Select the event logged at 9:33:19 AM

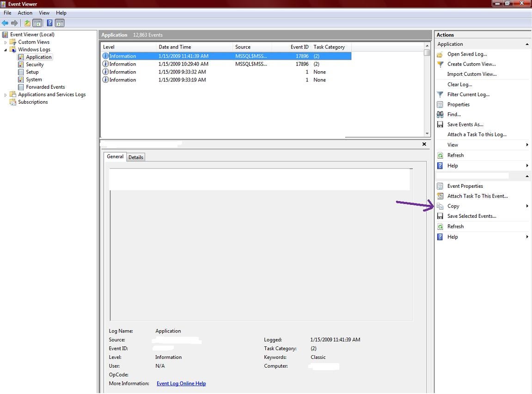coord(226,80)
